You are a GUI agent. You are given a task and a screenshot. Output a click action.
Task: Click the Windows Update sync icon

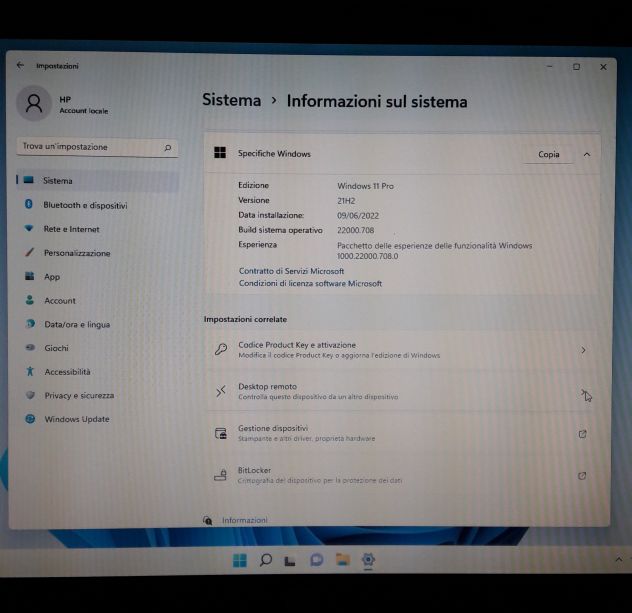(x=30, y=419)
